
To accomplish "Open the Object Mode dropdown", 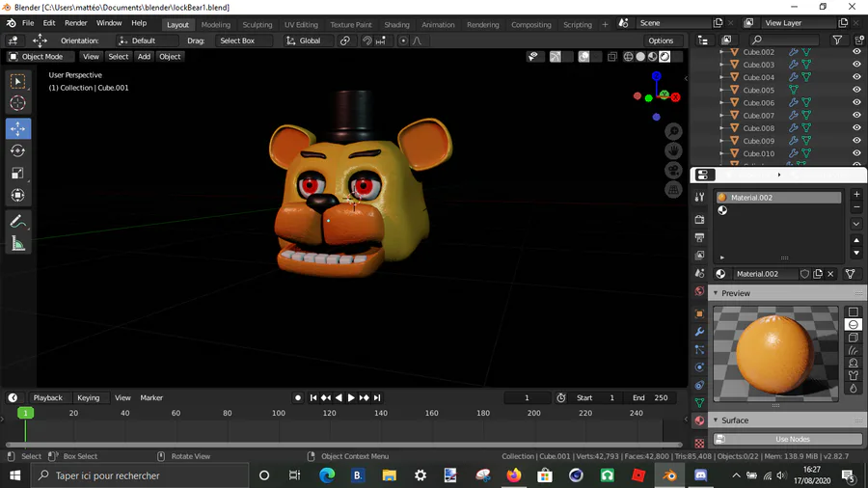I will 41,57.
